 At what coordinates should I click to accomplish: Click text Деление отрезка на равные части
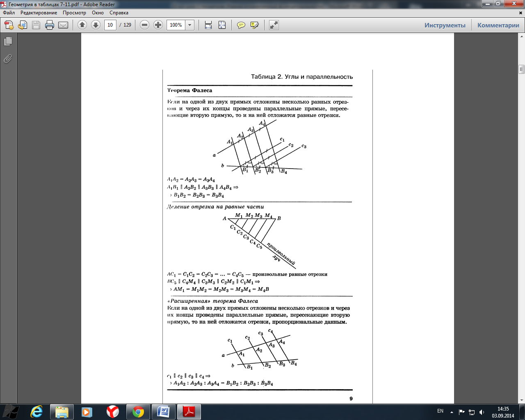(x=215, y=207)
